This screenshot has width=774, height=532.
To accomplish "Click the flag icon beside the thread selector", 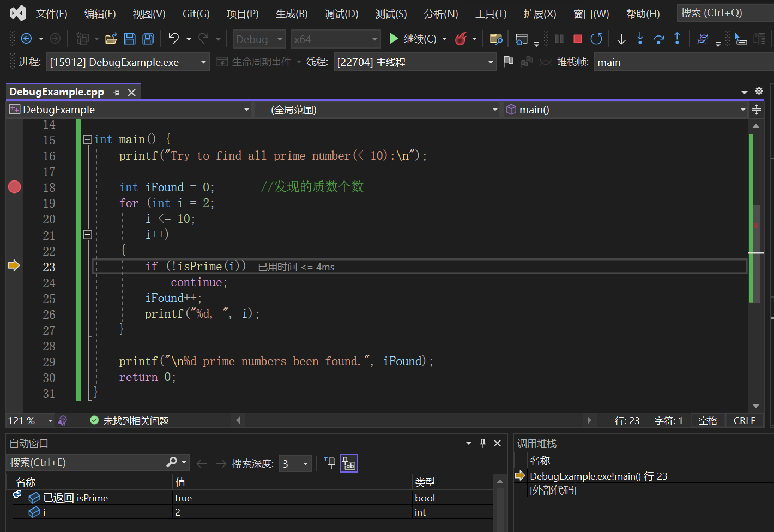I will coord(509,62).
